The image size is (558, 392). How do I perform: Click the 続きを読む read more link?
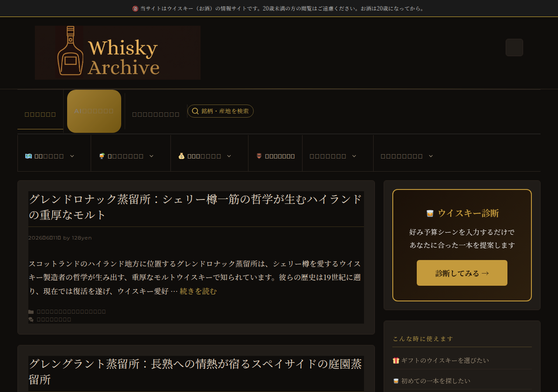[198, 291]
